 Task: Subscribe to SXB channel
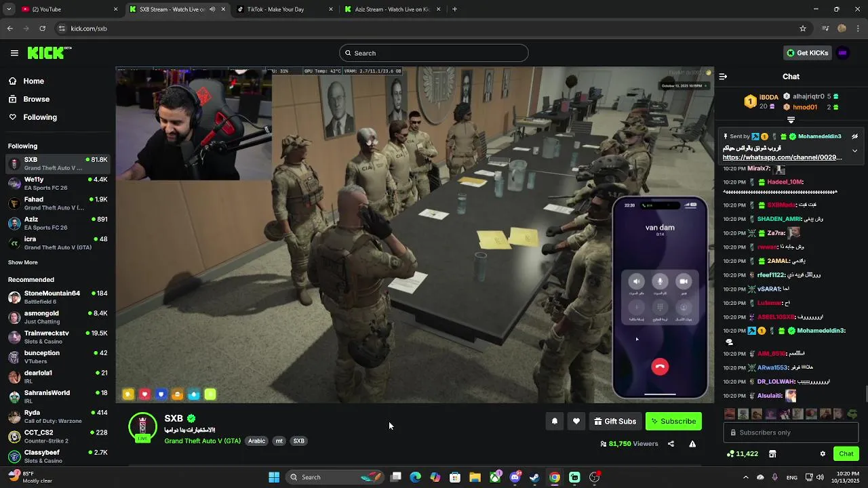click(673, 421)
